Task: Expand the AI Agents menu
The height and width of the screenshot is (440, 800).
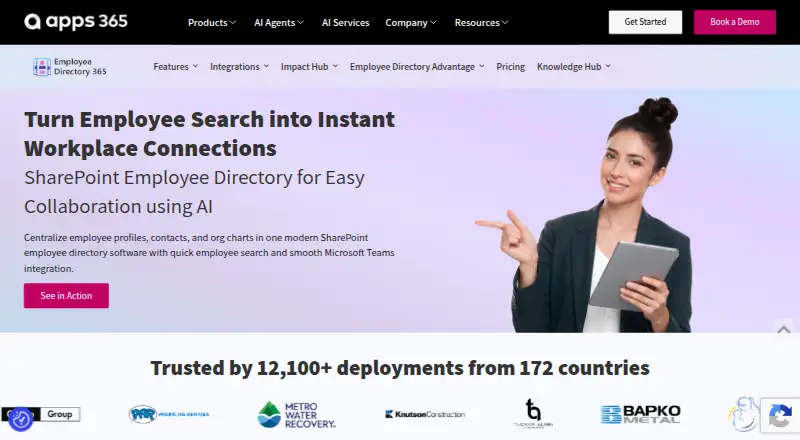Action: coord(279,22)
